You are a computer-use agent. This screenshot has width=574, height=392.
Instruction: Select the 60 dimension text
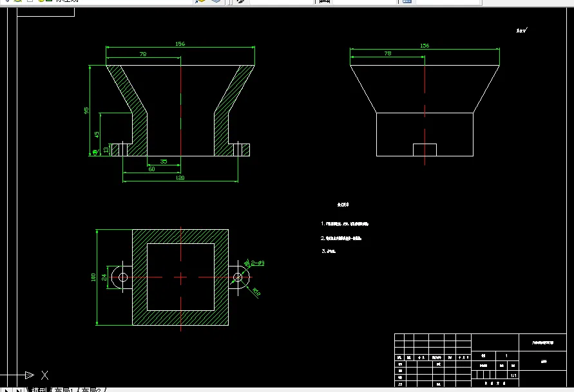151,169
